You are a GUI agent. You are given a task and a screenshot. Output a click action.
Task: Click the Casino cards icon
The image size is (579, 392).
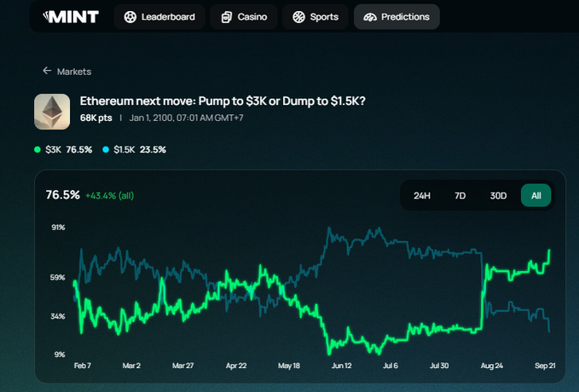[x=226, y=17]
